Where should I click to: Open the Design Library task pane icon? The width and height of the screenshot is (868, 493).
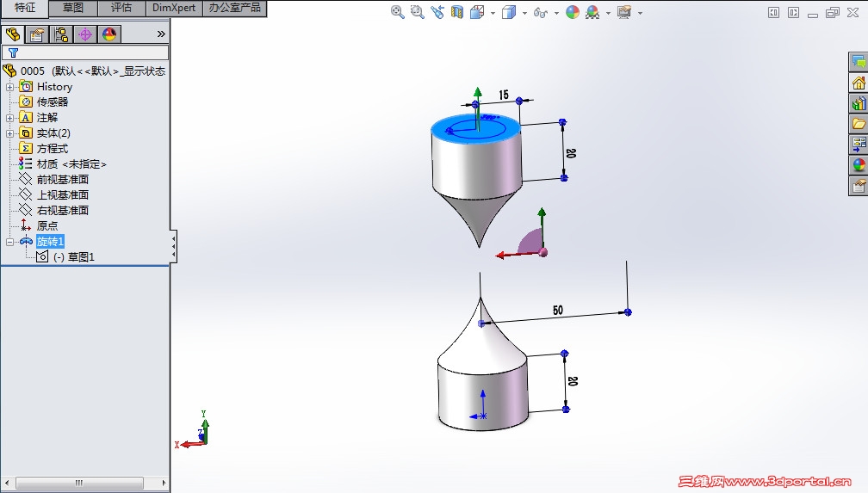pos(859,103)
